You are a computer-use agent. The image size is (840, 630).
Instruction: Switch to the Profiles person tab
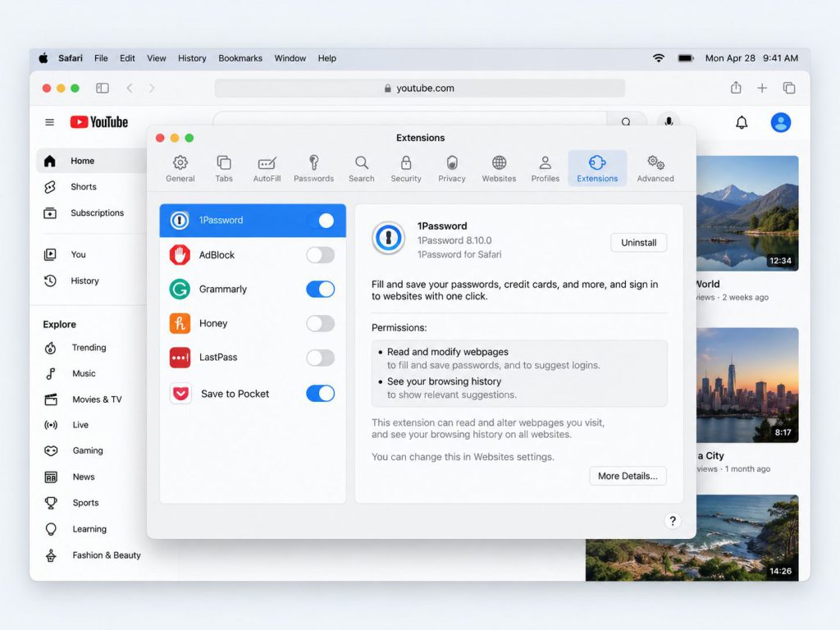click(546, 168)
